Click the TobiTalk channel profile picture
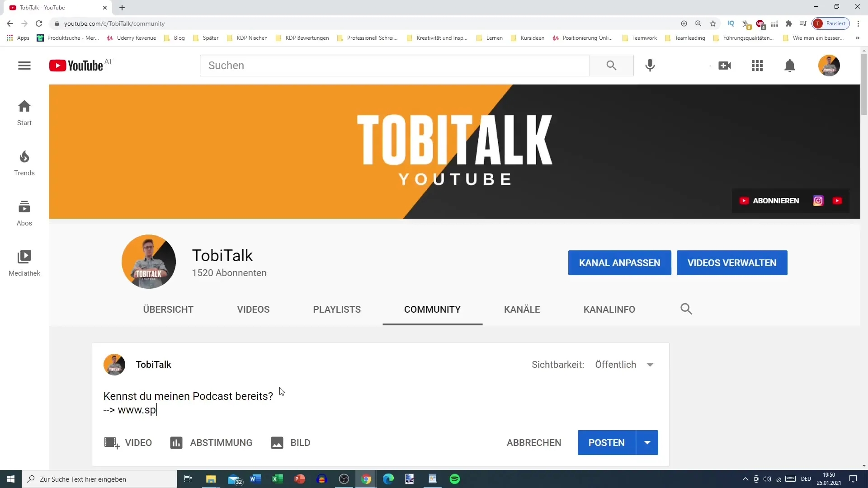 149,262
